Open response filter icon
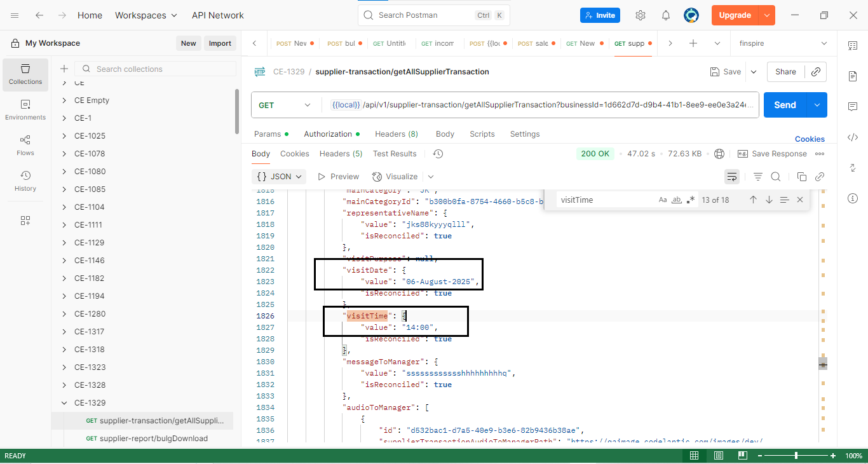 (758, 177)
